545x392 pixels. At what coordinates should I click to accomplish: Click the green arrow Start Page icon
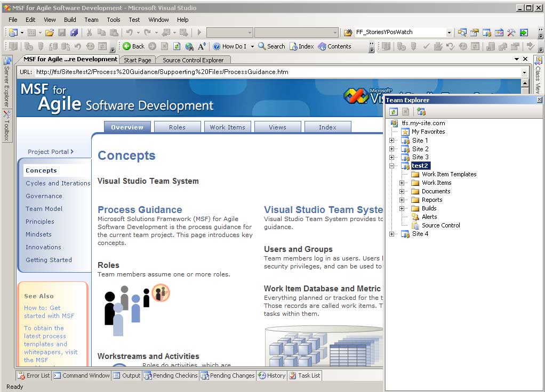[x=524, y=32]
